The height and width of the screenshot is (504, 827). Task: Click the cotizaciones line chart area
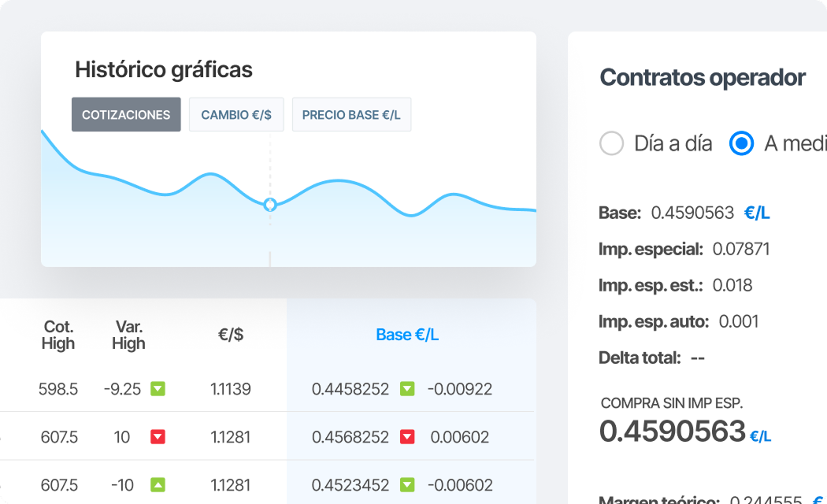(x=288, y=198)
